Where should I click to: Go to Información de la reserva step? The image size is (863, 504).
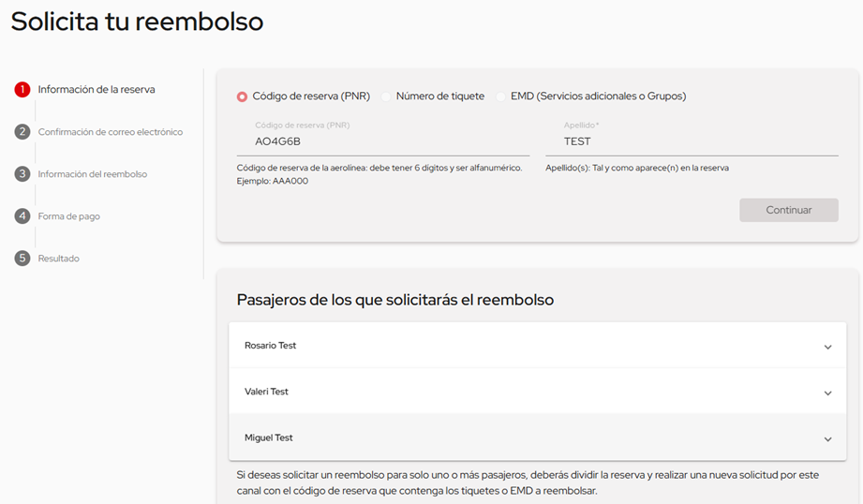[x=97, y=90]
